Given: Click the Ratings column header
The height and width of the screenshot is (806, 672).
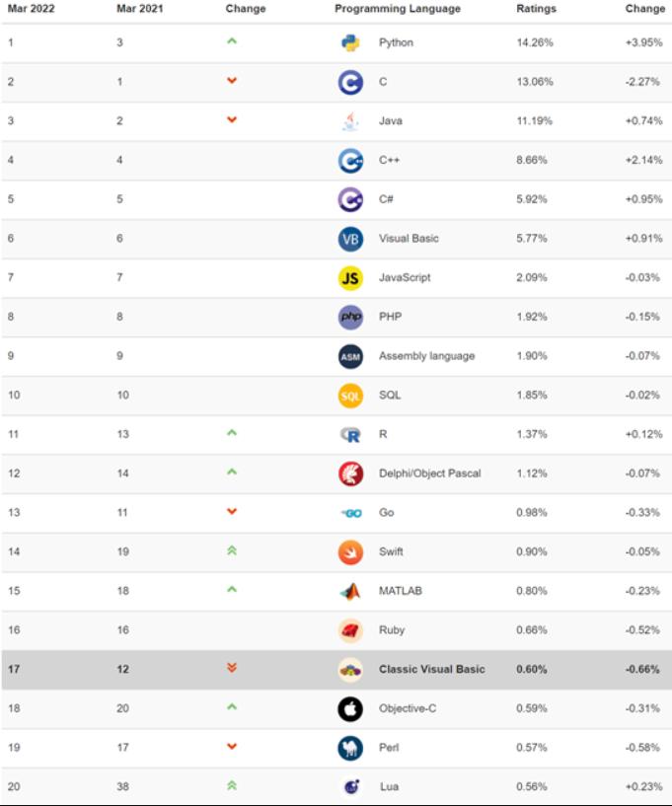Looking at the screenshot, I should 536,9.
